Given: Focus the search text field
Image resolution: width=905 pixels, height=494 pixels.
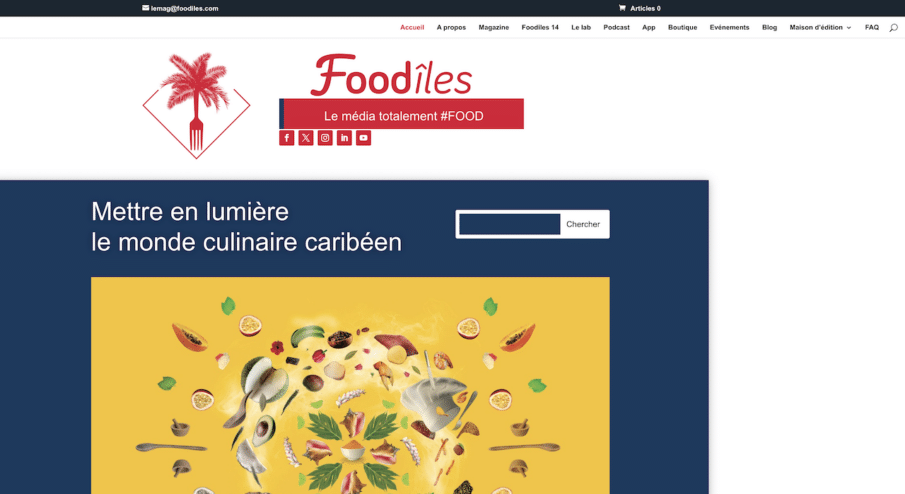Looking at the screenshot, I should pyautogui.click(x=510, y=224).
